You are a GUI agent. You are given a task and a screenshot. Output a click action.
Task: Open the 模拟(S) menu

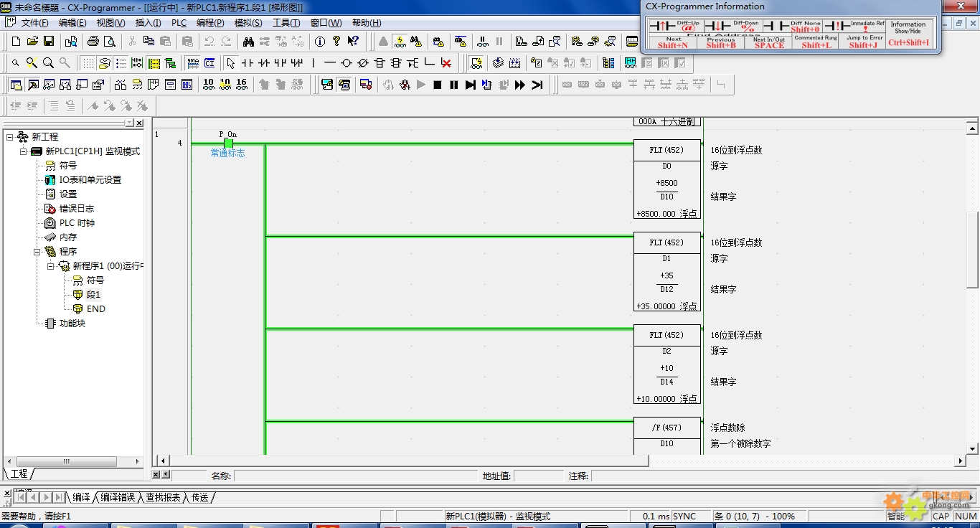pos(248,23)
